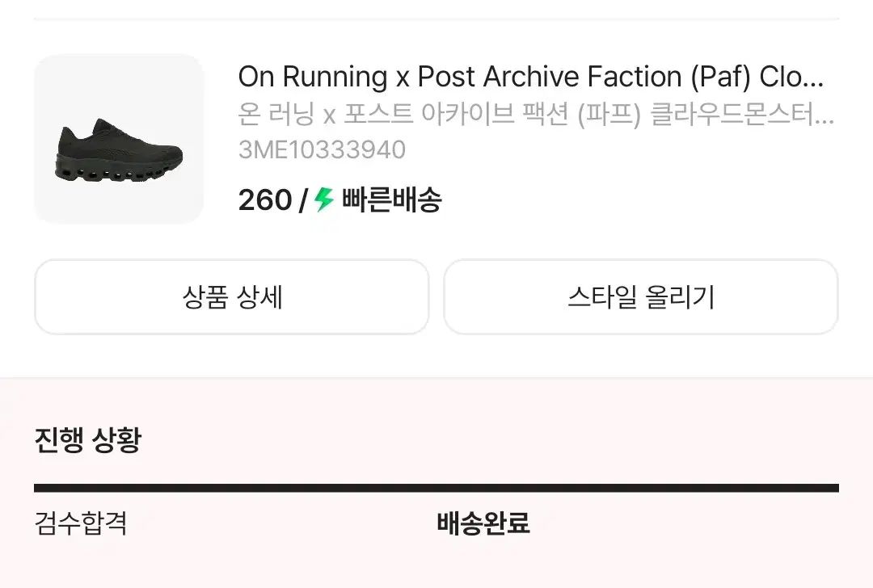Image resolution: width=873 pixels, height=588 pixels.
Task: Select the 배송완료 delivery complete step
Action: (483, 523)
